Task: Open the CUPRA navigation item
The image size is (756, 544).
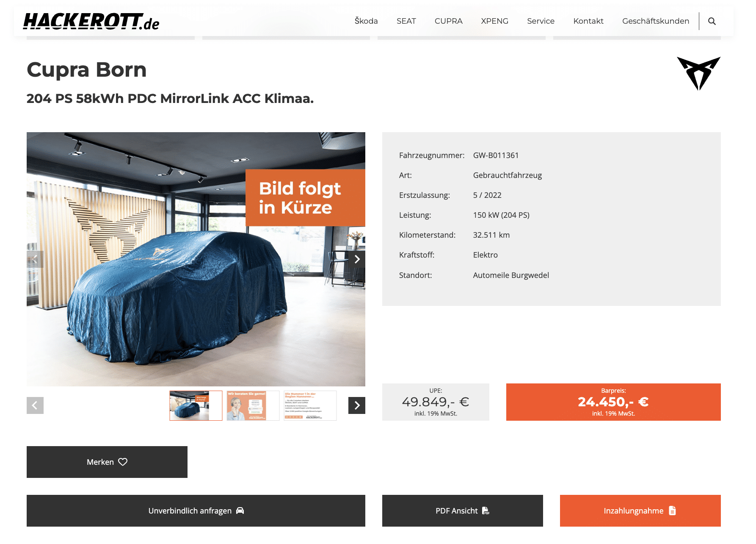Action: (x=449, y=21)
